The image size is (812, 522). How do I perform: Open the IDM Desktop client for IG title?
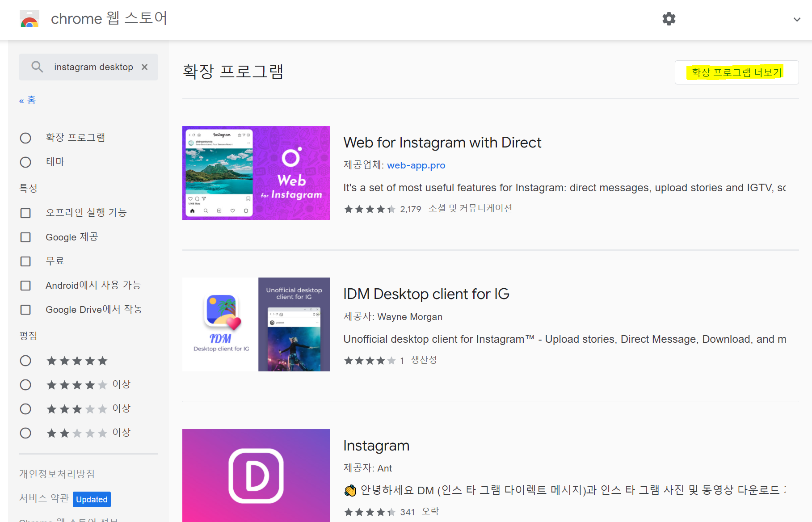426,294
